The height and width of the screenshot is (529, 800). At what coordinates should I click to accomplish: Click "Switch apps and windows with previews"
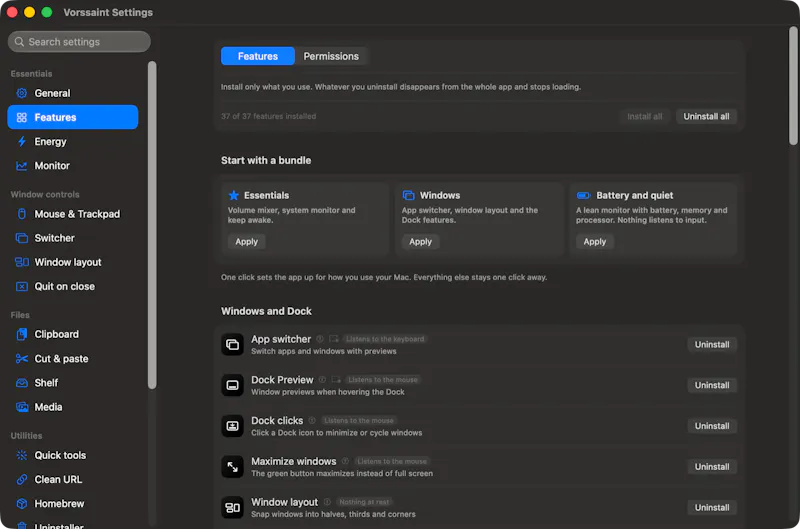pyautogui.click(x=323, y=351)
